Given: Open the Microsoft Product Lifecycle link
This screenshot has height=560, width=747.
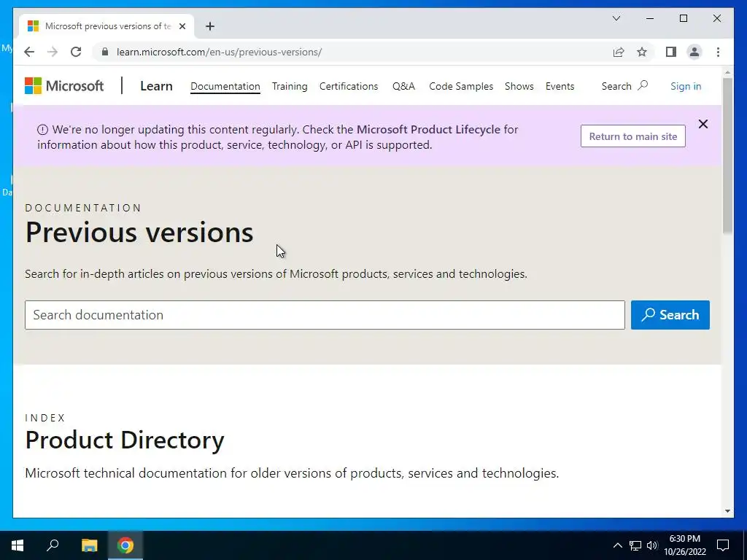Looking at the screenshot, I should click(428, 130).
